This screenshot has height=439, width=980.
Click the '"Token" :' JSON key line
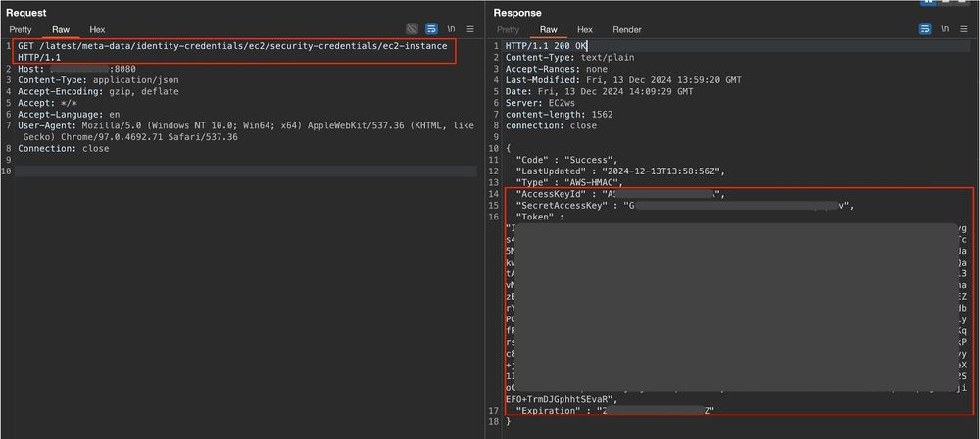[540, 217]
